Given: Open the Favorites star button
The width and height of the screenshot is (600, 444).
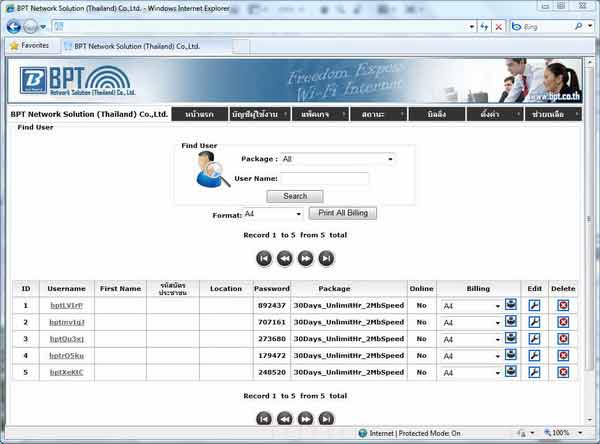Looking at the screenshot, I should pyautogui.click(x=30, y=46).
